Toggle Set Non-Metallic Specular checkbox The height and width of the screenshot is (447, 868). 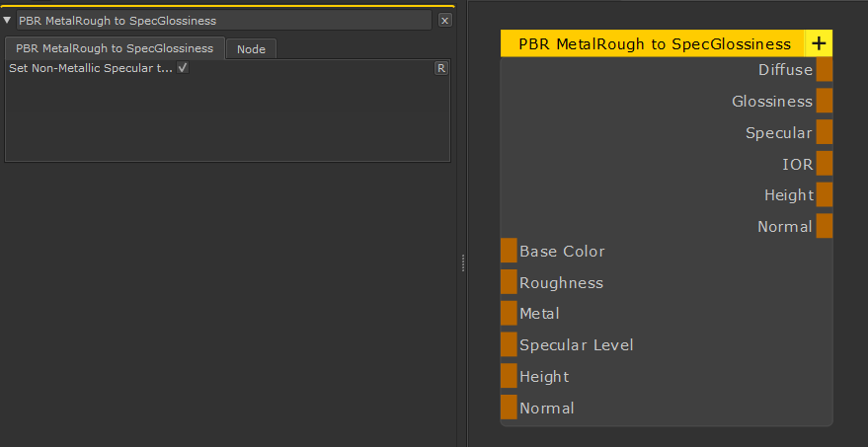(x=183, y=68)
